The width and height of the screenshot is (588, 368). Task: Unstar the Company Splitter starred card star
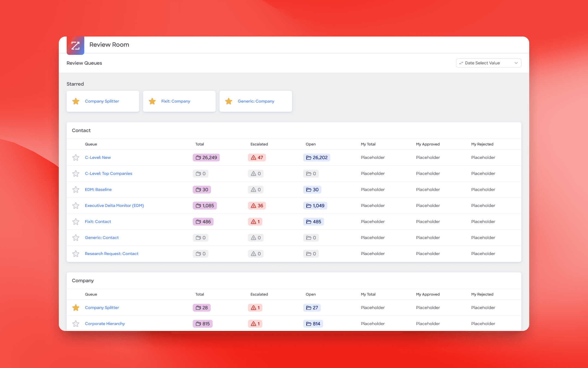click(x=76, y=101)
